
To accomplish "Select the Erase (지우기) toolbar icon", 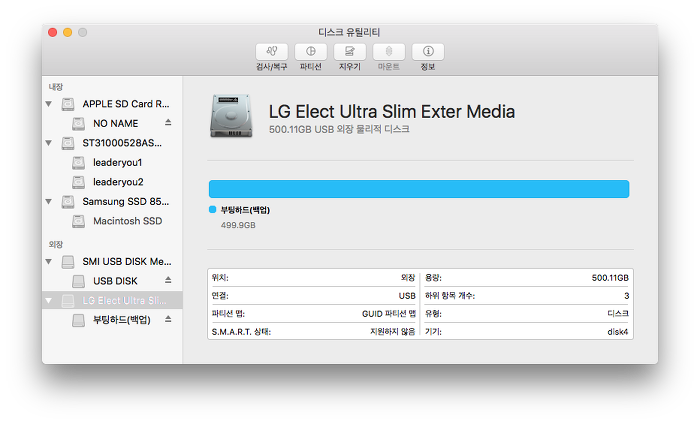I will pos(350,52).
